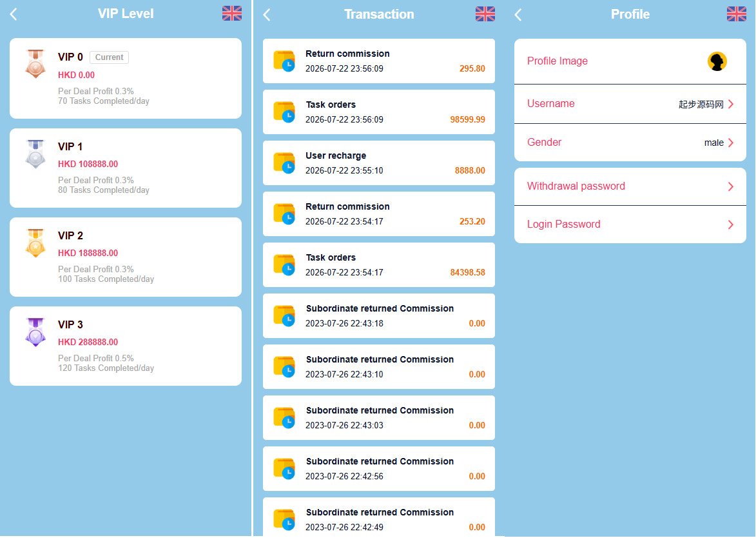Image resolution: width=756 pixels, height=538 pixels.
Task: Click the VIP 0 bronze medal icon
Action: pyautogui.click(x=35, y=64)
